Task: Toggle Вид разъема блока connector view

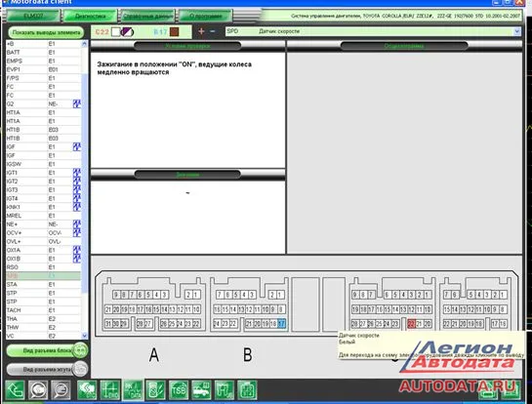Action: point(47,350)
